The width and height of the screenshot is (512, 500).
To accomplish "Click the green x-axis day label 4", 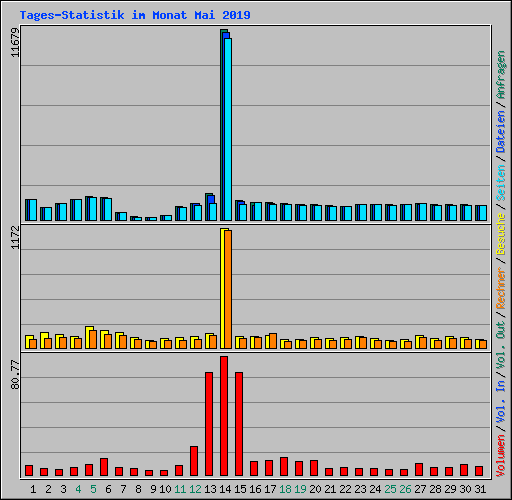I will [x=78, y=489].
